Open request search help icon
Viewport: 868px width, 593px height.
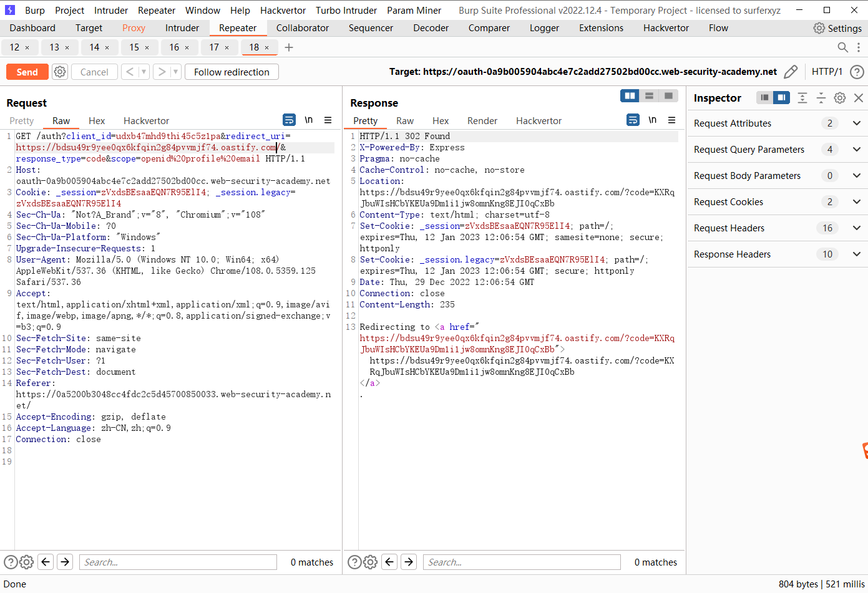11,562
